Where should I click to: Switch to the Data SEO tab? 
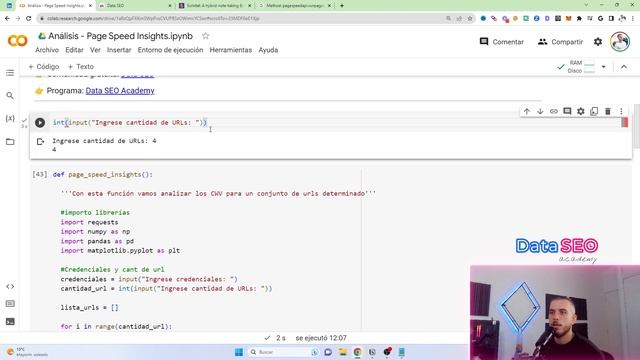coord(135,6)
